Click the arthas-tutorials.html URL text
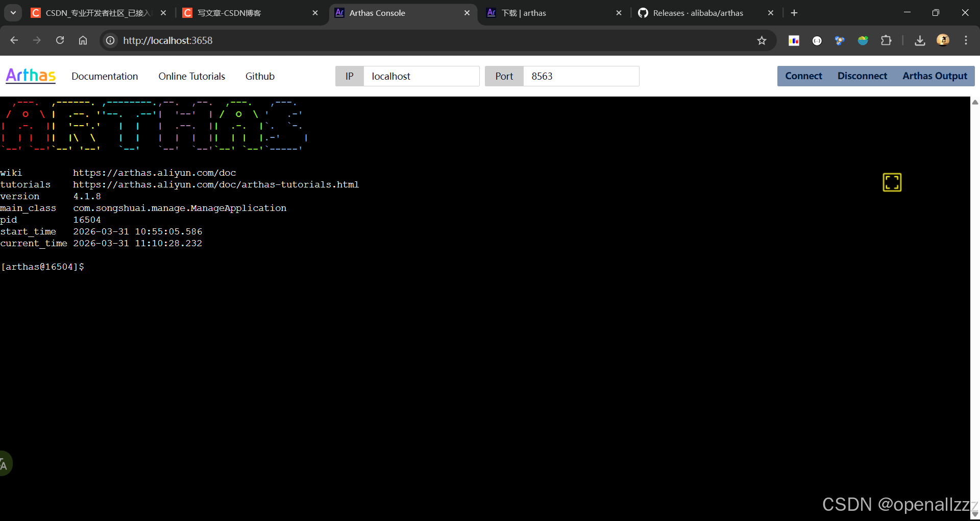The image size is (980, 521). tap(216, 184)
